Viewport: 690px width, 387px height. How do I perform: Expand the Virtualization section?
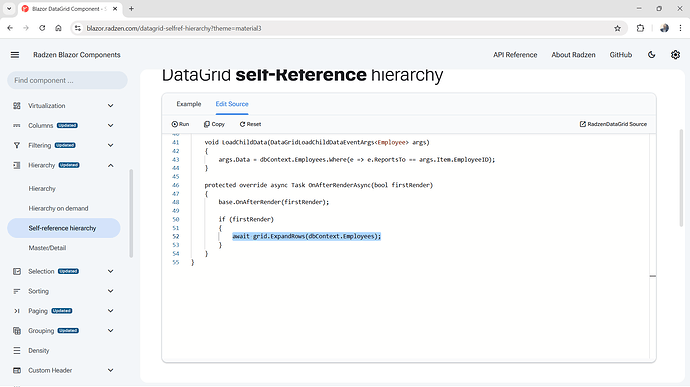[x=110, y=106]
